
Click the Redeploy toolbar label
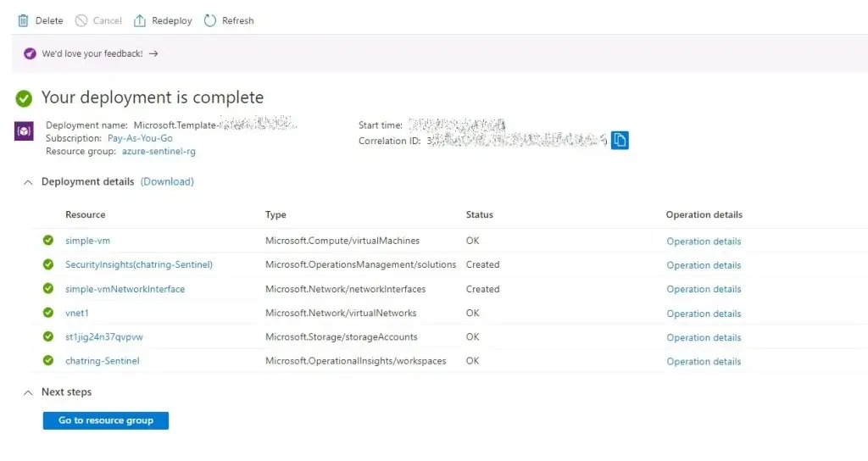tap(171, 20)
